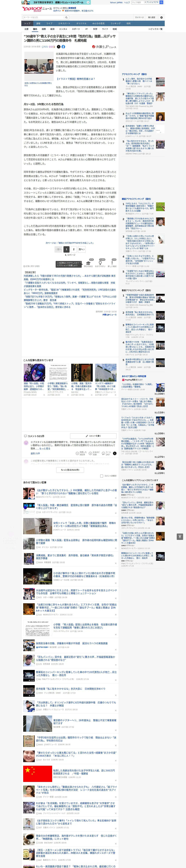Click the マイページ link
The height and width of the screenshot is (868, 186).
click(x=139, y=18)
